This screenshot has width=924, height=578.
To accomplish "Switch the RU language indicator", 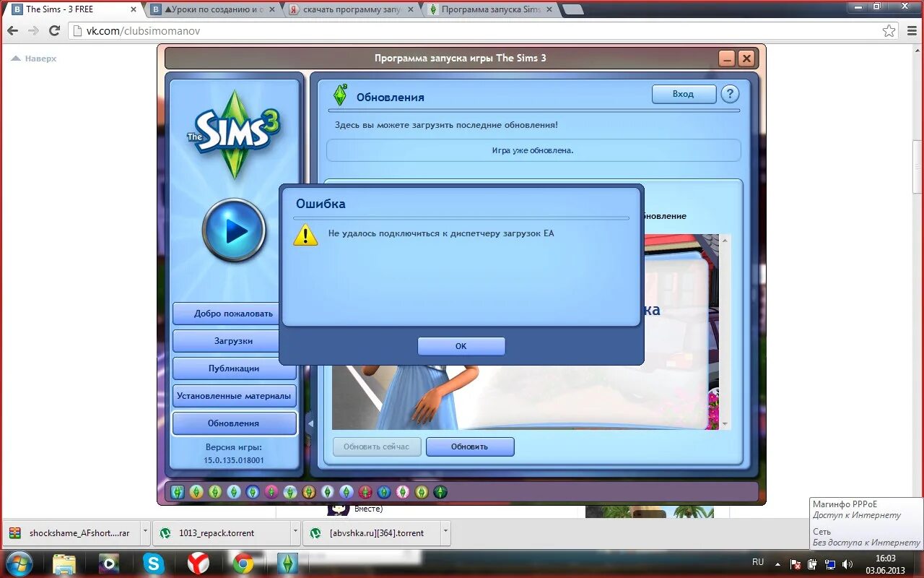I will (x=758, y=561).
